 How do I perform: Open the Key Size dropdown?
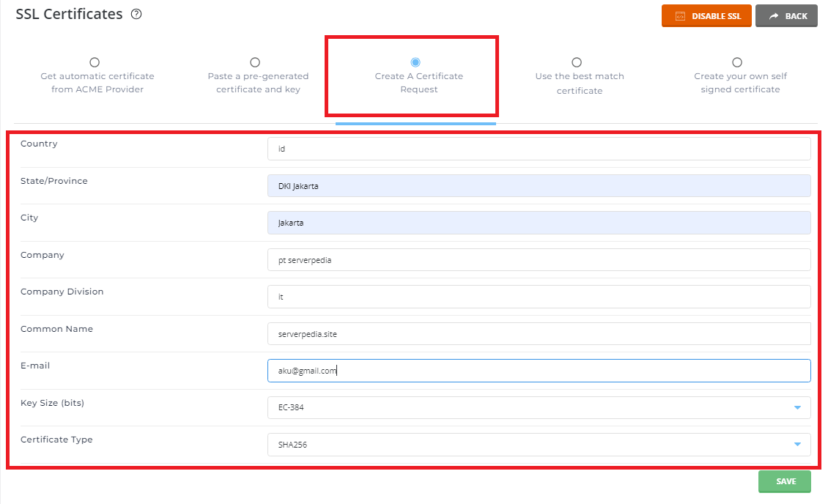click(x=539, y=407)
